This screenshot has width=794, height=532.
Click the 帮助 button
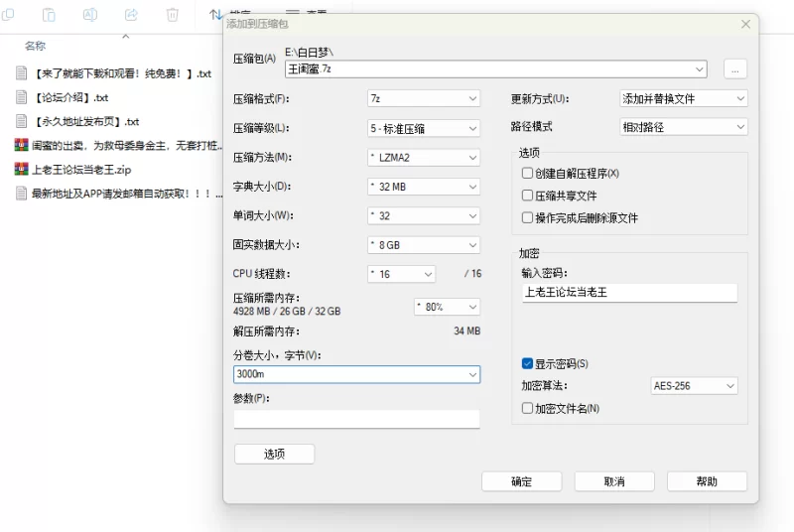pyautogui.click(x=707, y=481)
